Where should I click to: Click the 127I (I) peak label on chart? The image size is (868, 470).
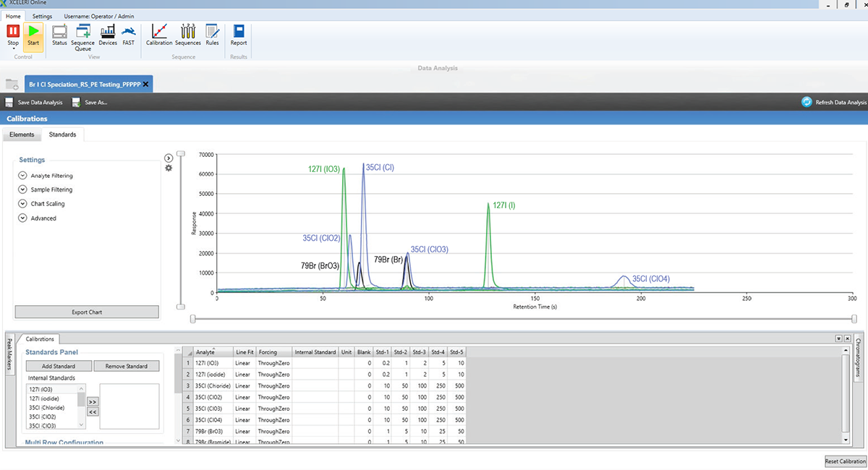(503, 205)
